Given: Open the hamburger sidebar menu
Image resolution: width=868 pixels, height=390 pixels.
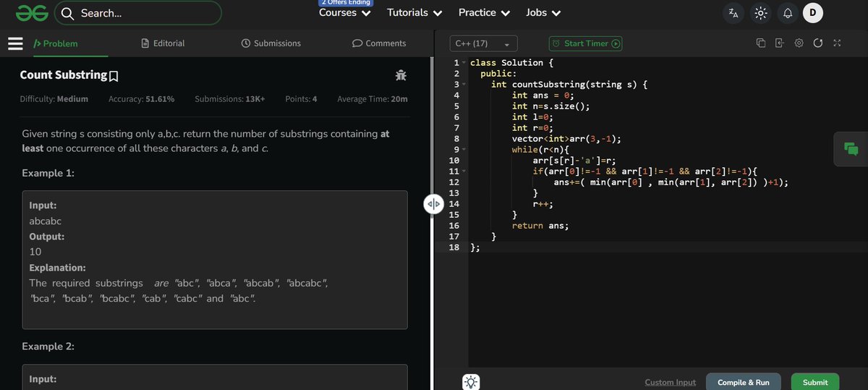Looking at the screenshot, I should tap(17, 43).
